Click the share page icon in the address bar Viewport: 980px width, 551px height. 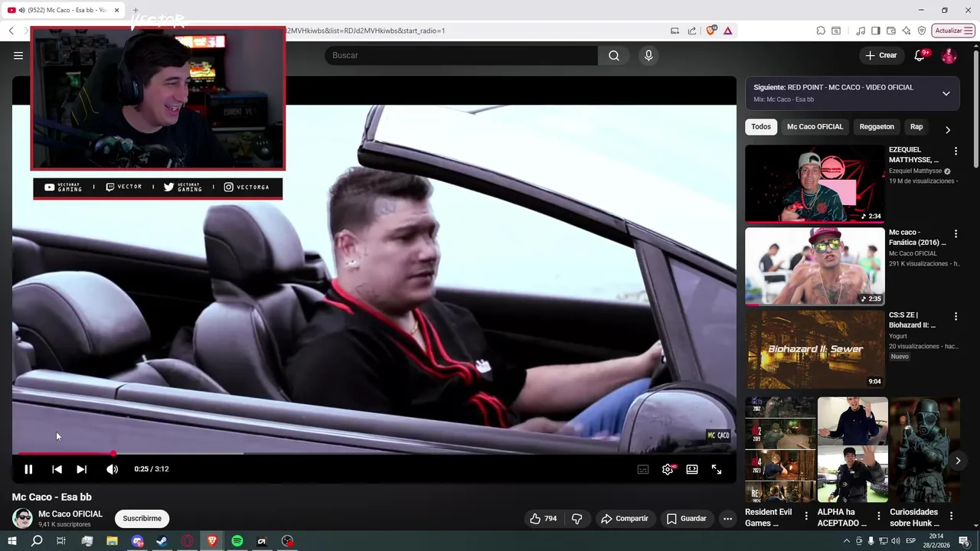[x=692, y=31]
